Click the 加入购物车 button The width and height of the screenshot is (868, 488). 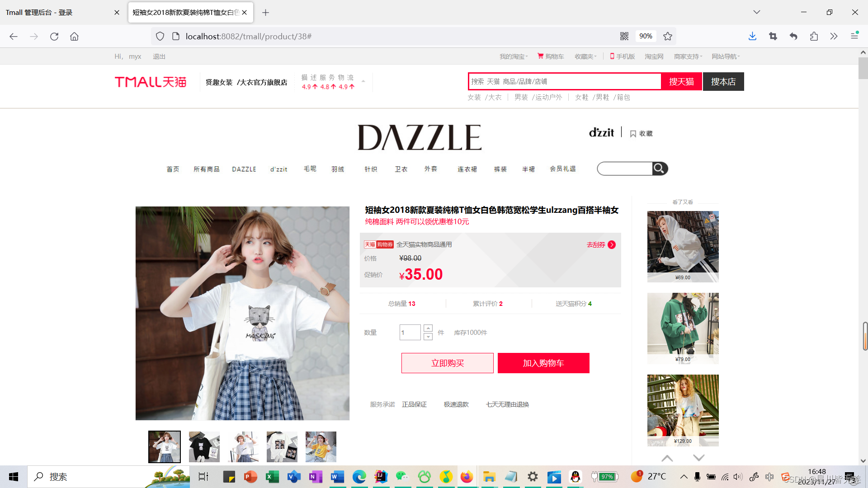pyautogui.click(x=543, y=363)
